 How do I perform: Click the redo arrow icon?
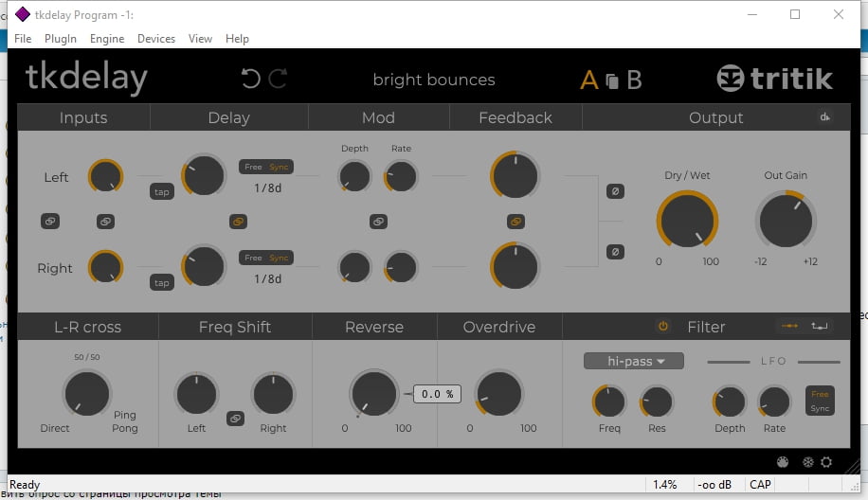[278, 79]
